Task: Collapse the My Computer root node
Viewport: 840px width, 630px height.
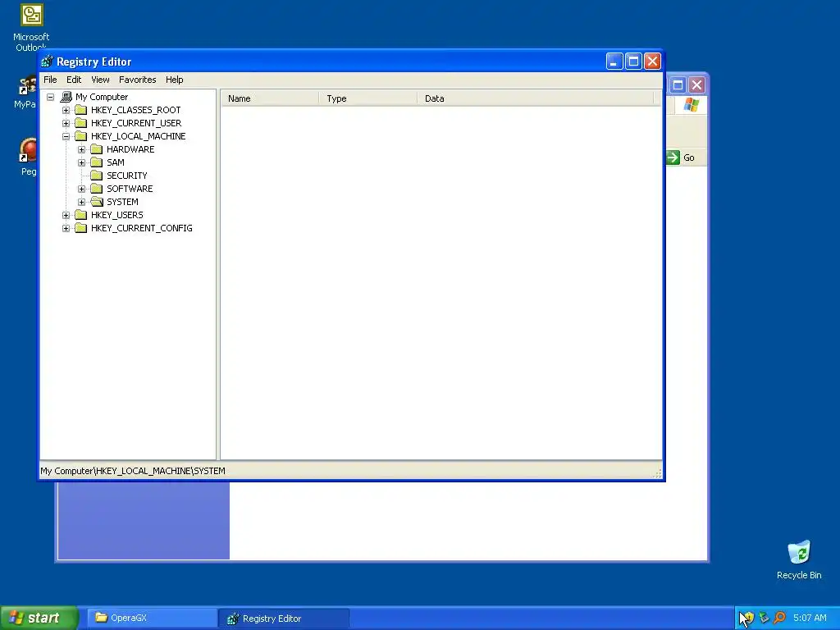Action: [x=50, y=97]
